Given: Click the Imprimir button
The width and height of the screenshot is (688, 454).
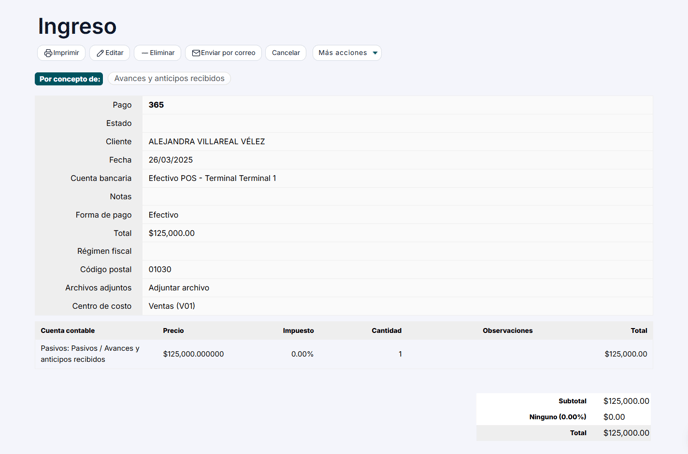Looking at the screenshot, I should [61, 53].
